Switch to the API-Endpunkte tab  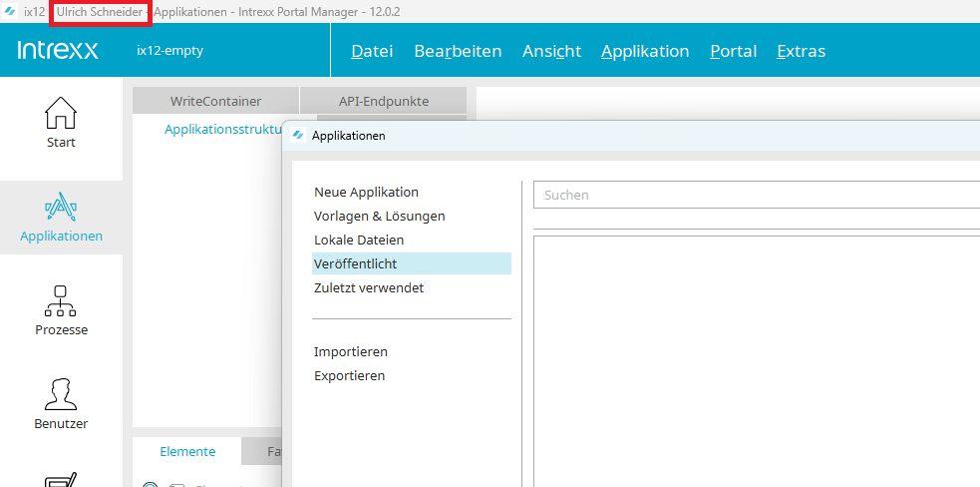(383, 101)
